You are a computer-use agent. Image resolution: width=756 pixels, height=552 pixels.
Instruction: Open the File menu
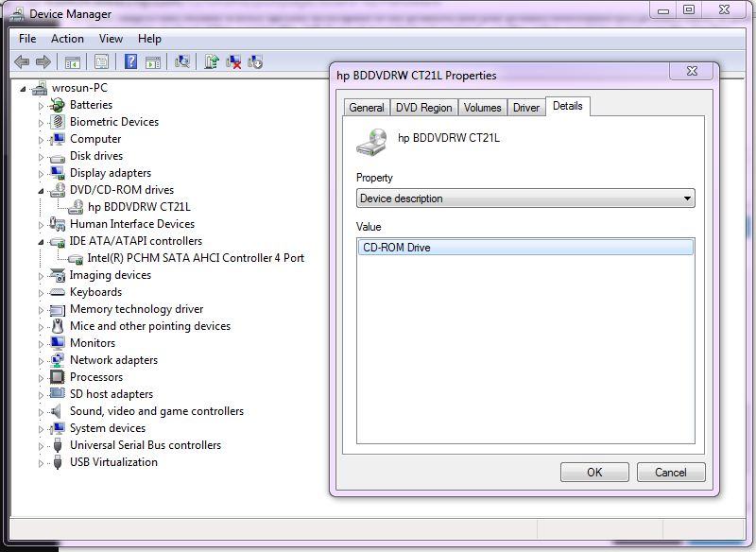point(27,39)
